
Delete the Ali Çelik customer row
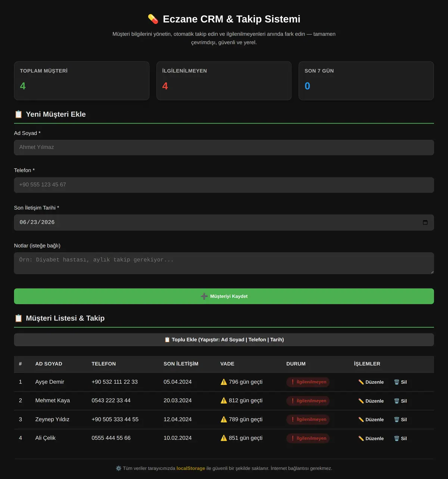[x=401, y=438]
